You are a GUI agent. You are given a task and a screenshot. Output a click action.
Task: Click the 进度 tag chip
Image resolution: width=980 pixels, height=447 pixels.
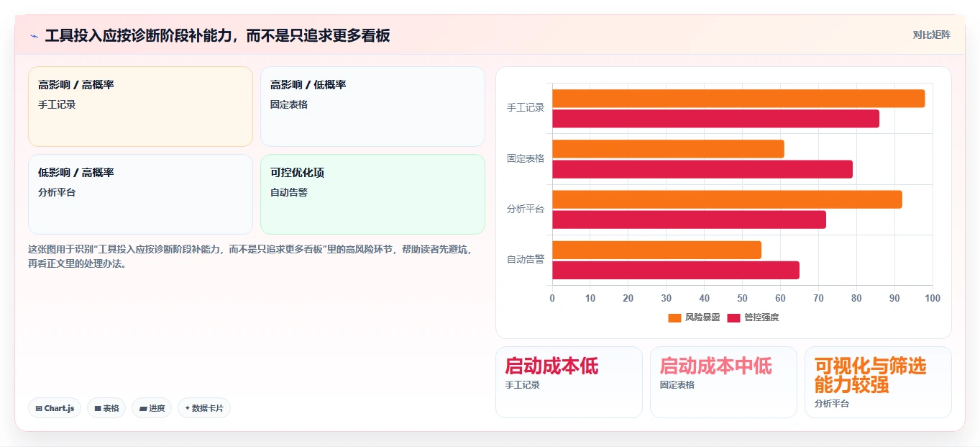[152, 408]
